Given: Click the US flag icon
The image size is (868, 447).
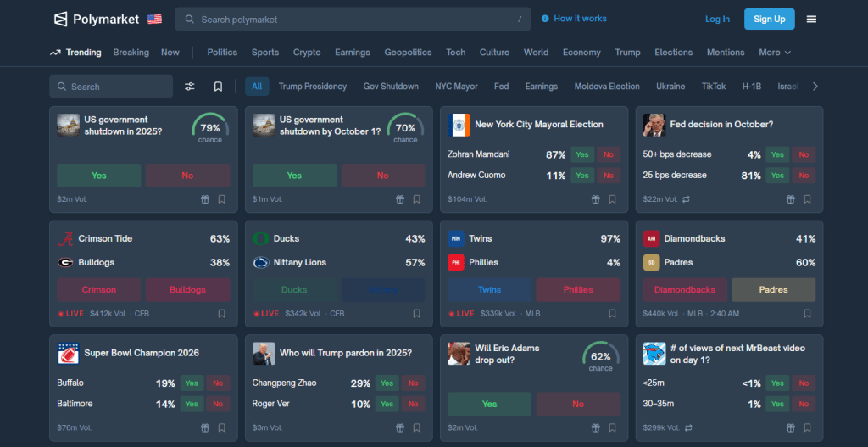Looking at the screenshot, I should point(154,20).
